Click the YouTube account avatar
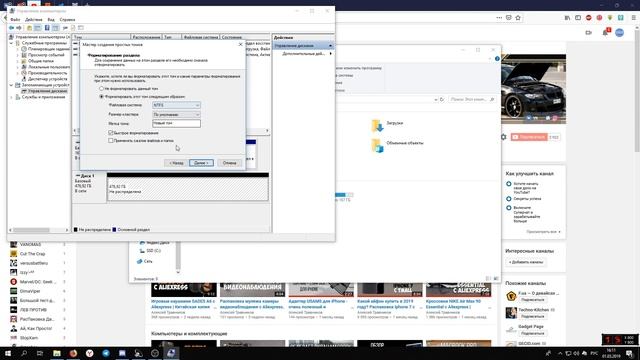Screen dimensions: 640x360 coord(620,32)
